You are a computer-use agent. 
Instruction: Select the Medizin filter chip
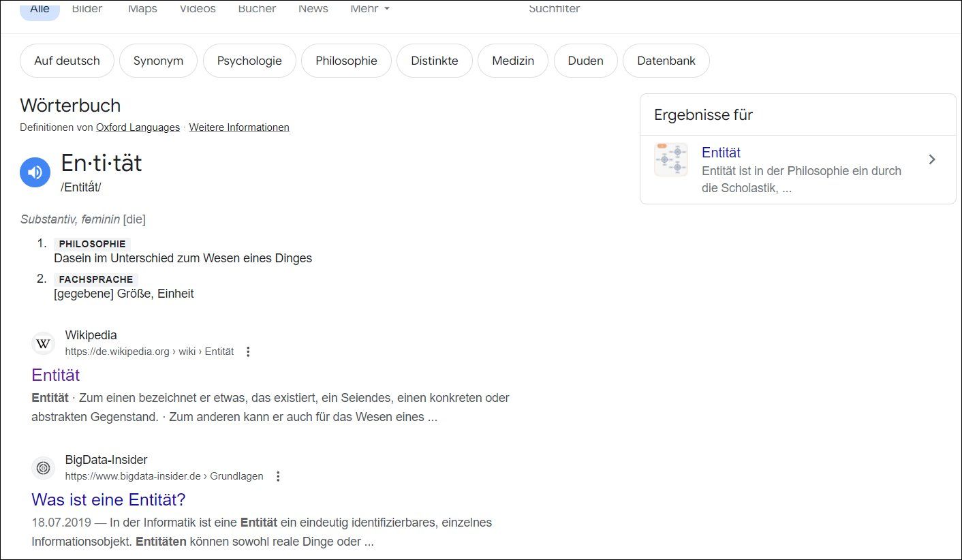pos(513,61)
